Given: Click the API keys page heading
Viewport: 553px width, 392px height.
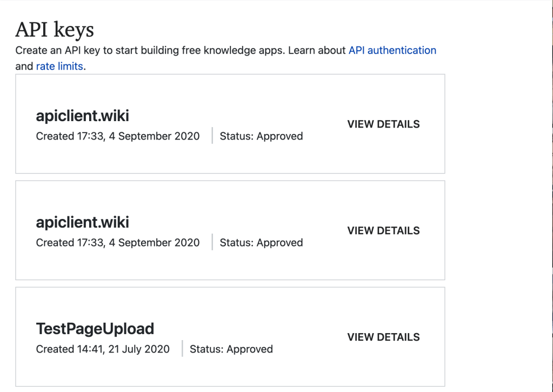Looking at the screenshot, I should tap(55, 30).
